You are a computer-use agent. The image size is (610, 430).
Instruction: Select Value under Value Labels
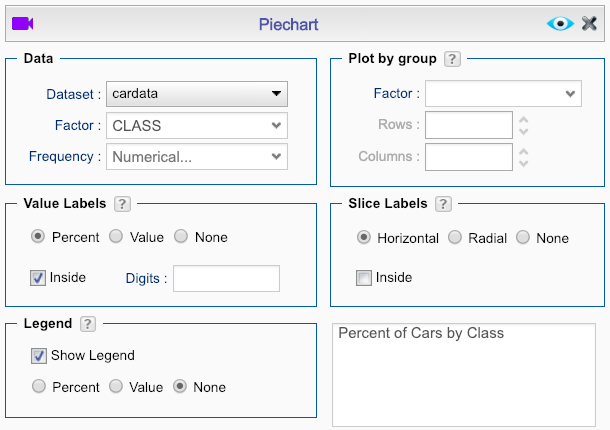(116, 236)
